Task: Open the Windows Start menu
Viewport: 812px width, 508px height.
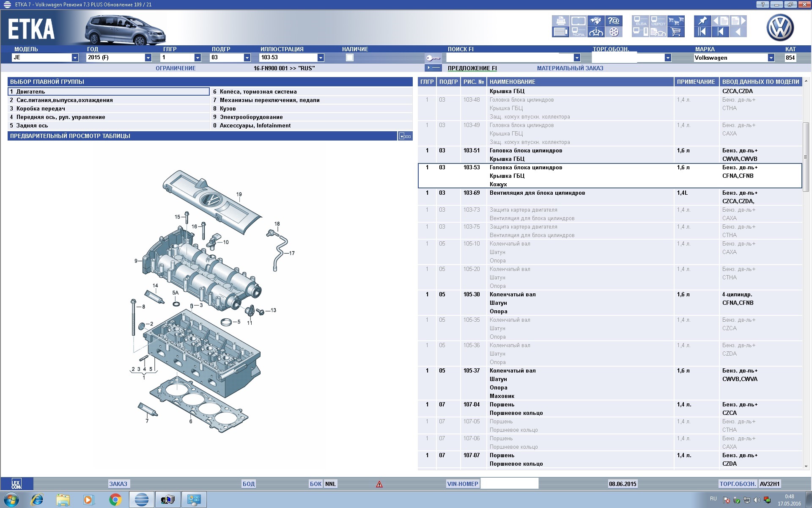Action: 11,500
